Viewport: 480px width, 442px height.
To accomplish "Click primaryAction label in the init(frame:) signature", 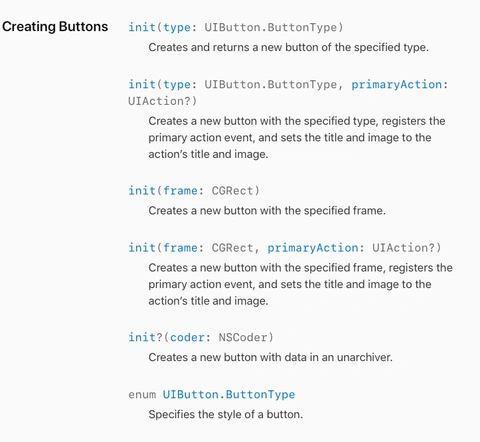I will 313,248.
